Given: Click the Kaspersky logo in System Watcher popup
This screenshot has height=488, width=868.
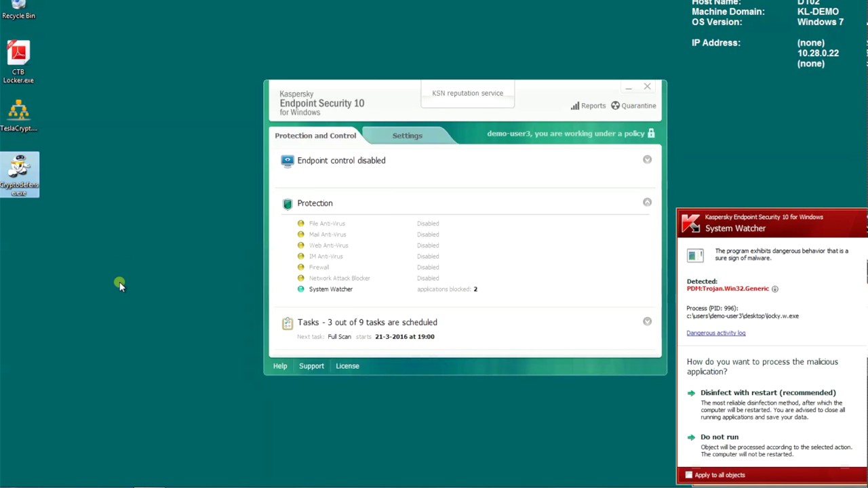Looking at the screenshot, I should coord(690,223).
